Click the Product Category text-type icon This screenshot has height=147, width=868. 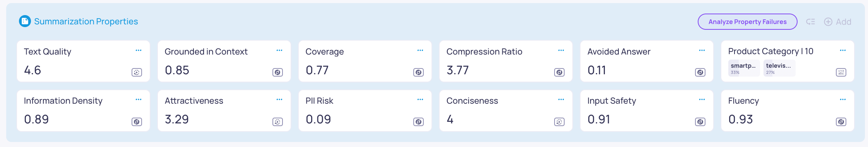click(841, 72)
